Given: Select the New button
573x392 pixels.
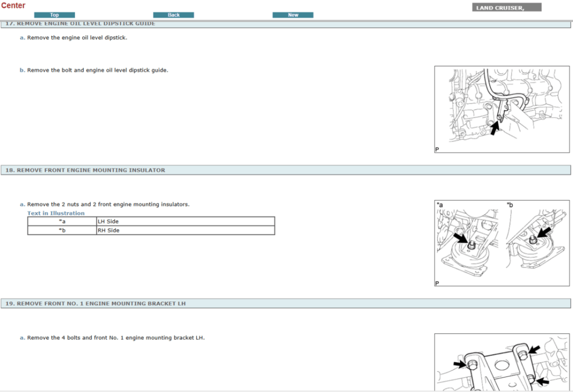Looking at the screenshot, I should 293,15.
